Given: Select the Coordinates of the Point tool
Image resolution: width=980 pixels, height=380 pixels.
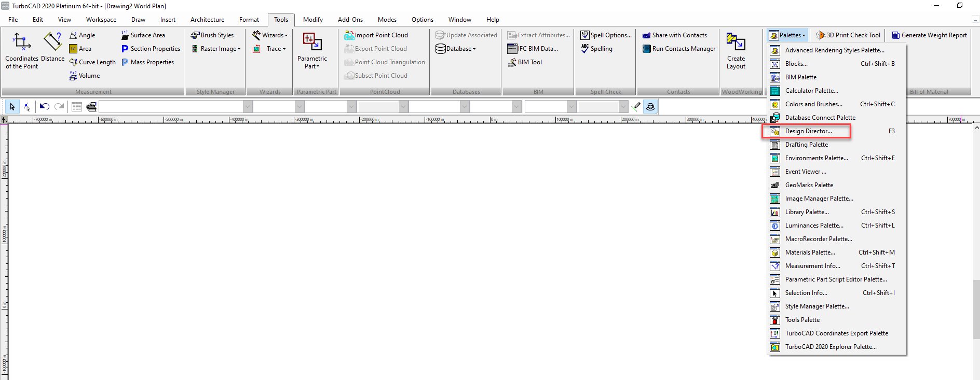Looking at the screenshot, I should [x=22, y=51].
